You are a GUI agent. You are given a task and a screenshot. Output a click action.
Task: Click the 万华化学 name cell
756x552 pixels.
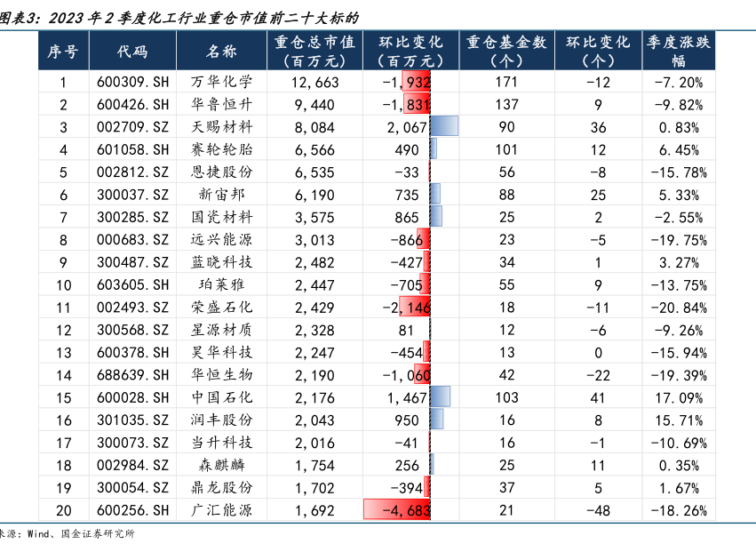tap(222, 83)
